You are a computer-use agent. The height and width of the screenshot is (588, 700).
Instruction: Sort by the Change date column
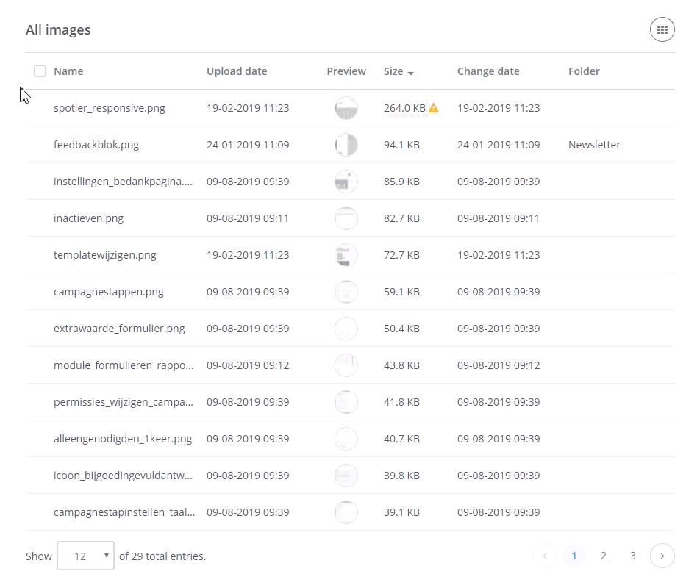click(x=488, y=71)
